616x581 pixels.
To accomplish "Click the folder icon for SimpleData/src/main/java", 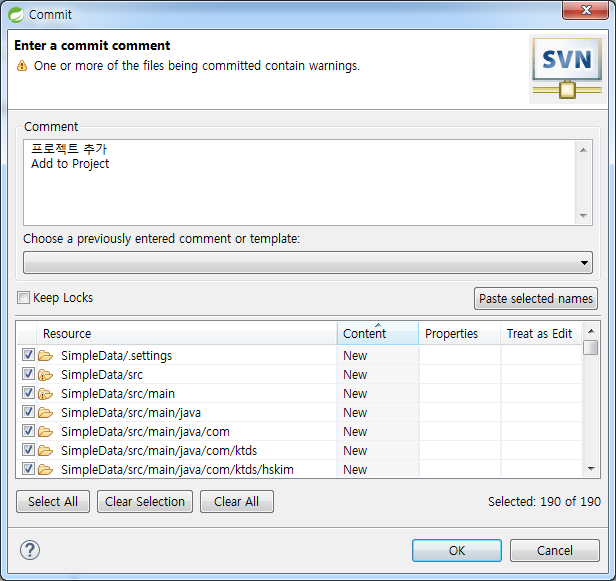I will click(46, 412).
